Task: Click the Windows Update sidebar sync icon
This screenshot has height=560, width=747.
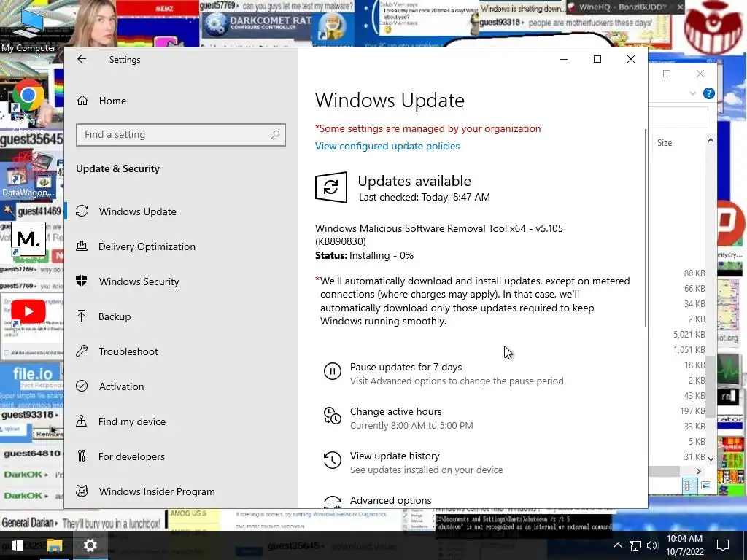Action: (x=82, y=211)
